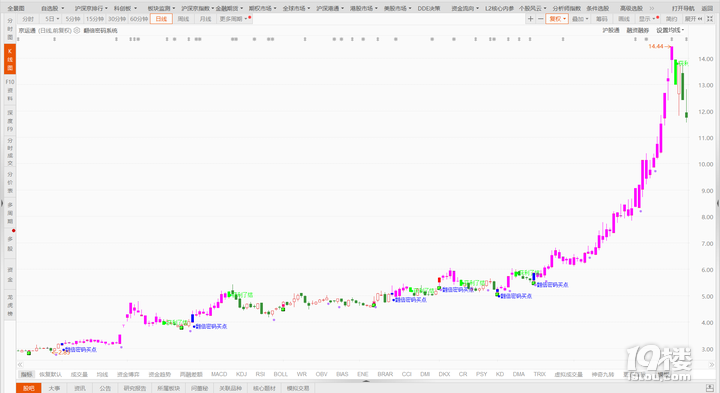Open 复权 dropdown
The height and width of the screenshot is (393, 720).
(x=557, y=19)
